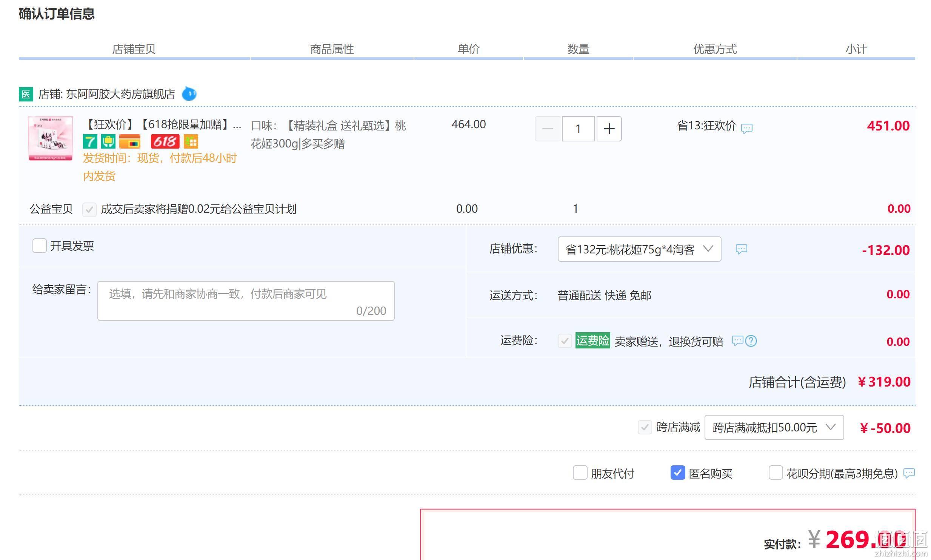The width and height of the screenshot is (931, 560).
Task: Click the comment icon after 花呗分期
Action: [x=909, y=473]
